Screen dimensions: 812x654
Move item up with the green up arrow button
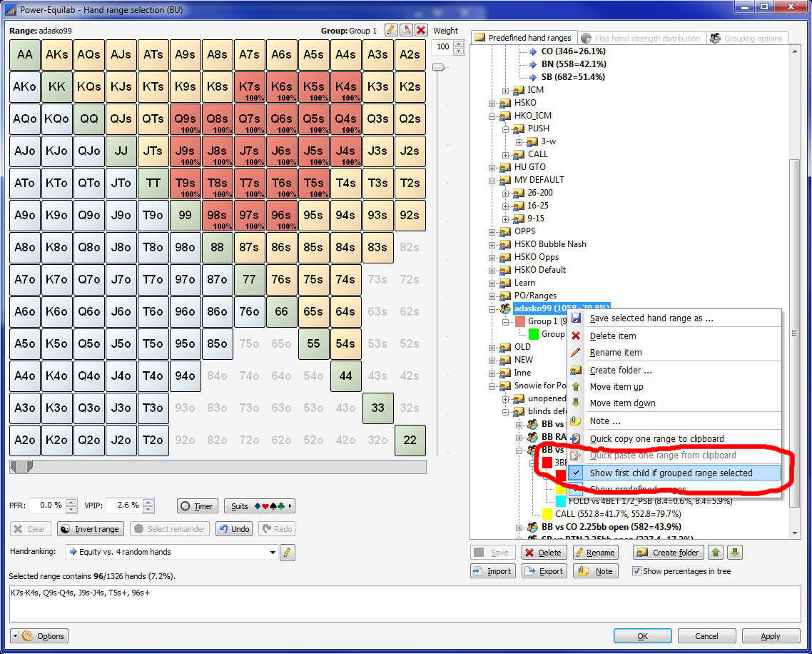pyautogui.click(x=716, y=553)
